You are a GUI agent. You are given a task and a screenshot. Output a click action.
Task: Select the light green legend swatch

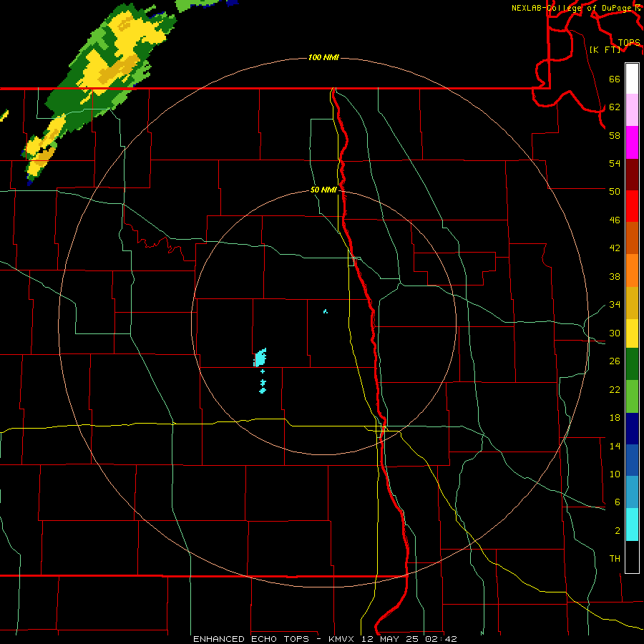click(632, 396)
